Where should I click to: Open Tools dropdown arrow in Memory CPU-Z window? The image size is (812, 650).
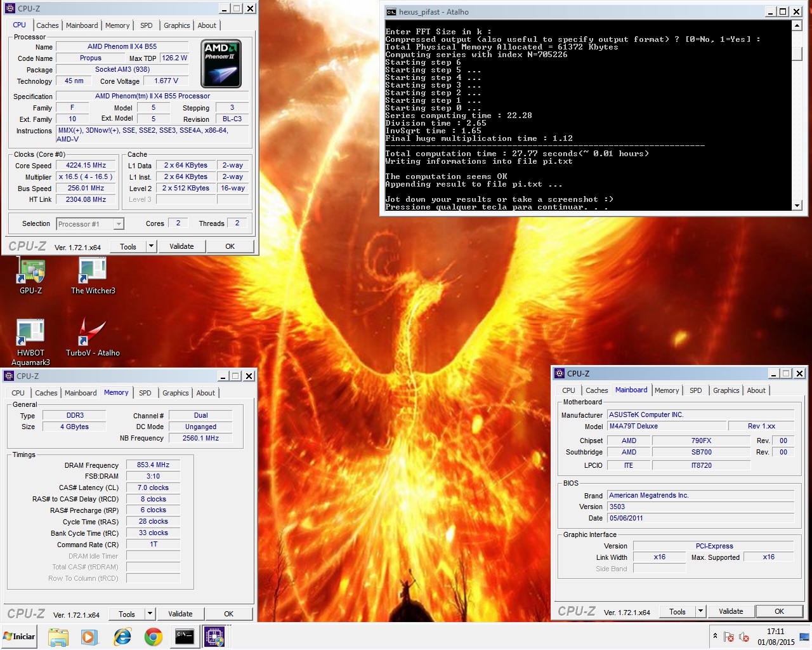(150, 614)
